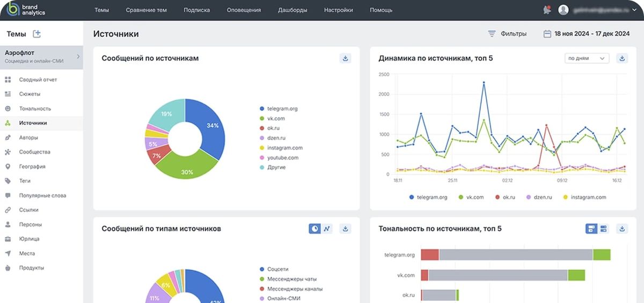Open the Сравнение тем menu
The image size is (644, 303).
146,10
